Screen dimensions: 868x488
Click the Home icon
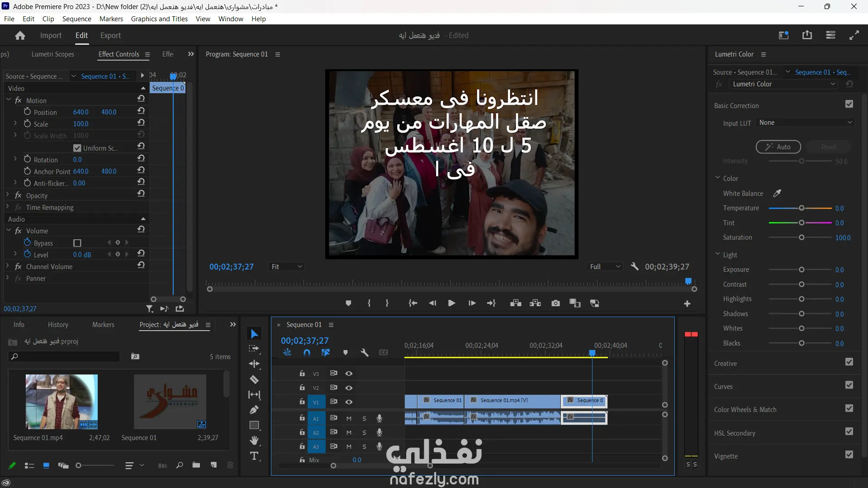click(x=20, y=35)
